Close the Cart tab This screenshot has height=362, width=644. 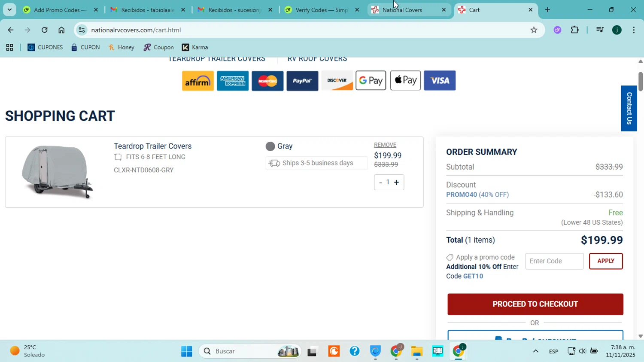(x=530, y=10)
